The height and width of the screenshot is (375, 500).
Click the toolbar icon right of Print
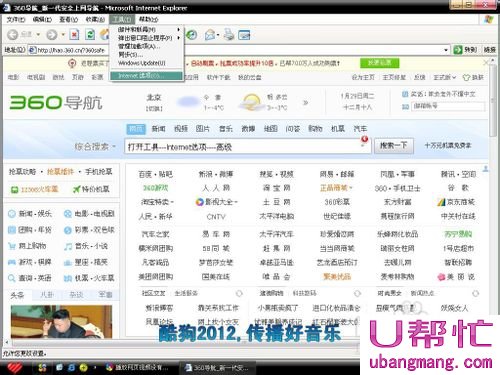tap(244, 35)
